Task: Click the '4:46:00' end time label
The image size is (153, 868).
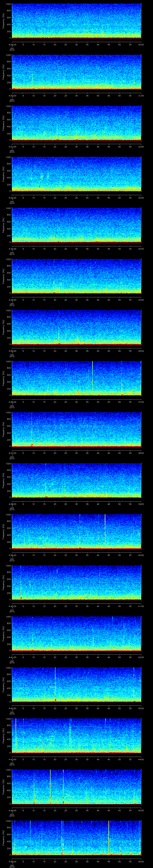Action: coord(141,861)
